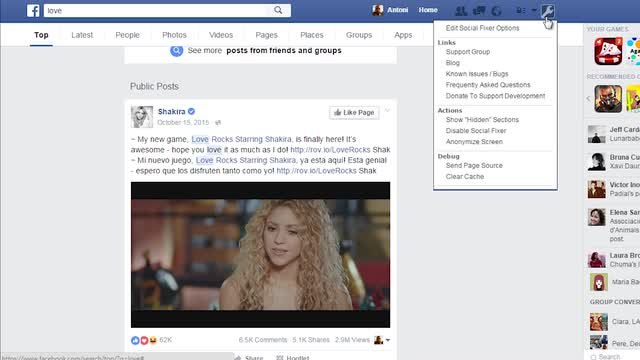Open 5.1K Shares link
The width and height of the screenshot is (640, 360).
[x=311, y=340]
